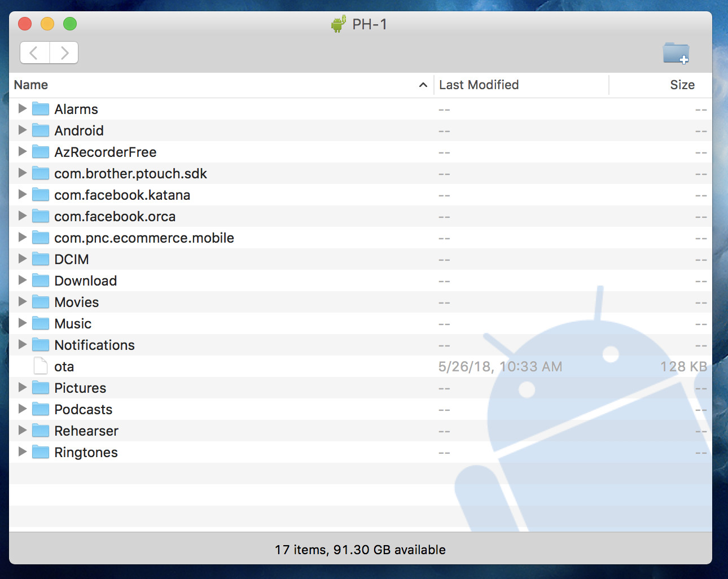728x579 pixels.
Task: Expand the Movies folder disclosure triangle
Action: pos(23,301)
